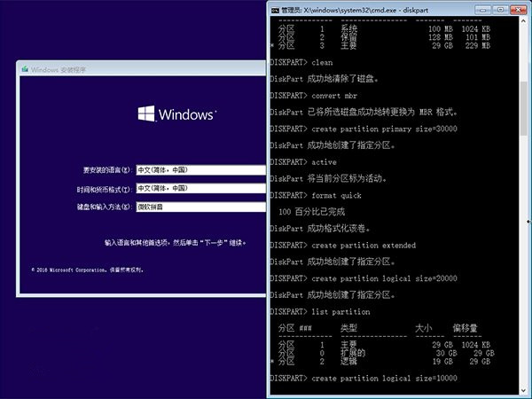Click the Microsoft Corporation copyright text
Screen dimensions: 532x399
coord(87,270)
